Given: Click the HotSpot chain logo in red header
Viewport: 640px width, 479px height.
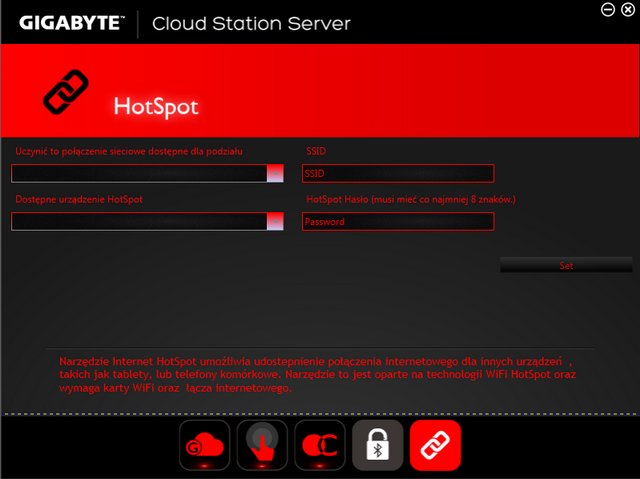Looking at the screenshot, I should [x=66, y=92].
